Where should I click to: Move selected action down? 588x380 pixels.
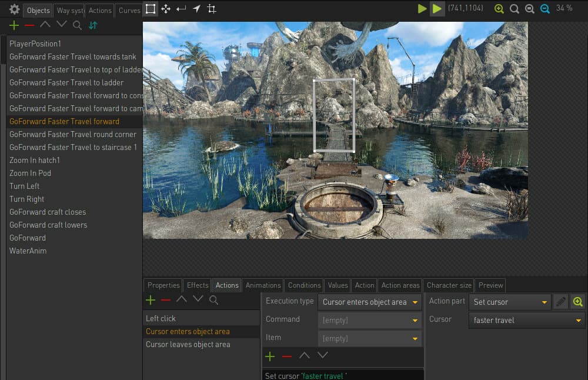(198, 299)
